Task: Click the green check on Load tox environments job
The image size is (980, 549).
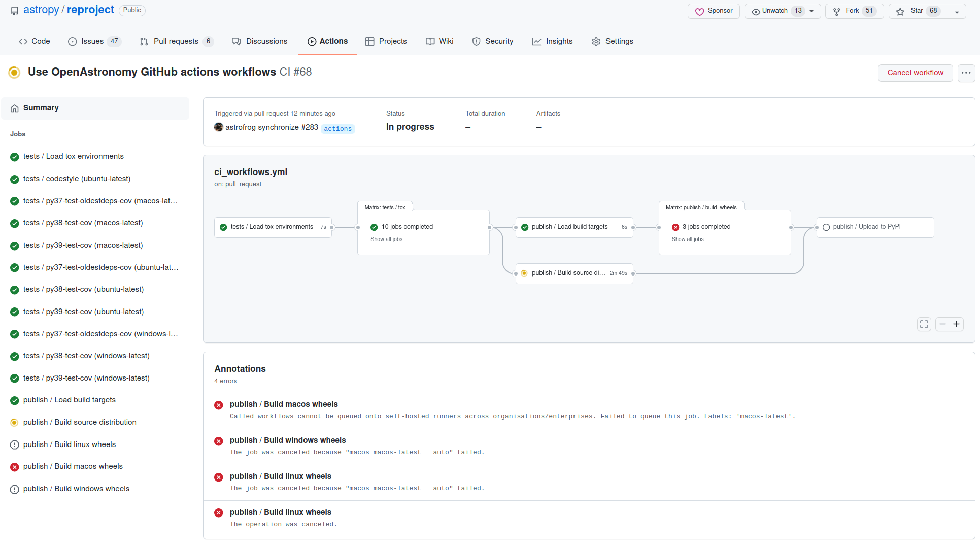Action: [14, 157]
